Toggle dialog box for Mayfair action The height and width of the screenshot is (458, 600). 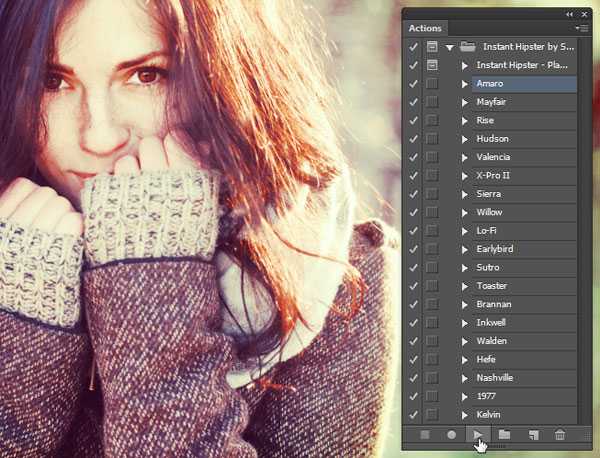432,102
